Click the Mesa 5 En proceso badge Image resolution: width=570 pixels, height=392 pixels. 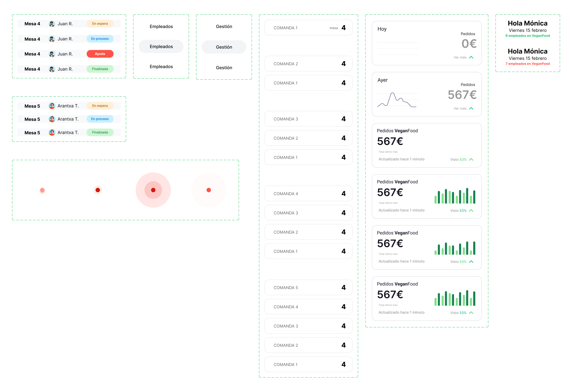[100, 119]
